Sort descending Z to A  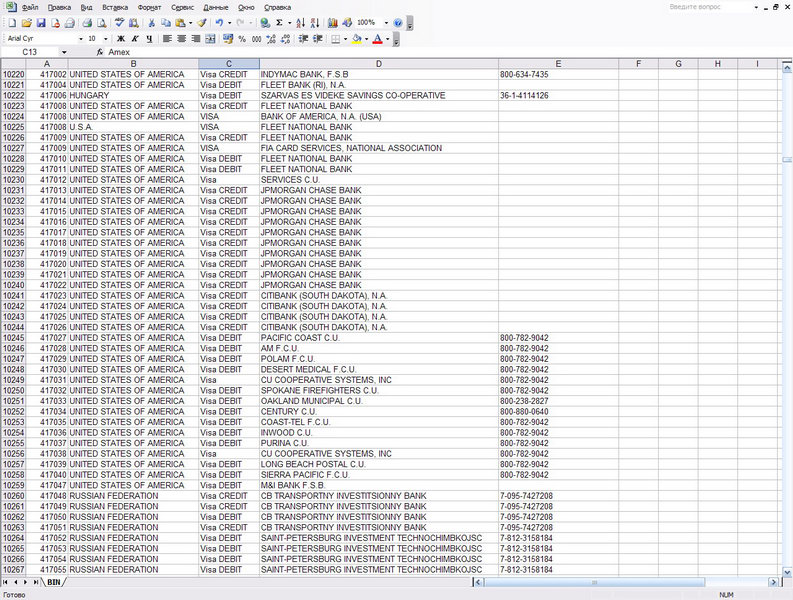pyautogui.click(x=315, y=23)
